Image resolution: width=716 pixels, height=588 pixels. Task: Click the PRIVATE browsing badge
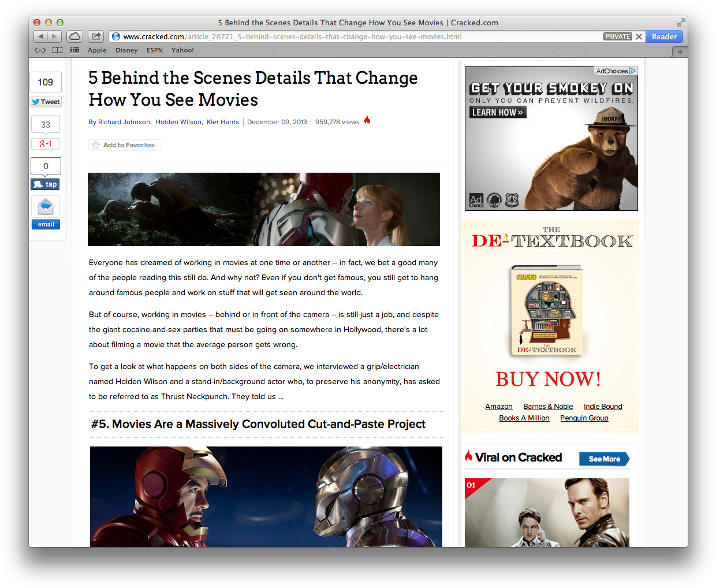(618, 36)
